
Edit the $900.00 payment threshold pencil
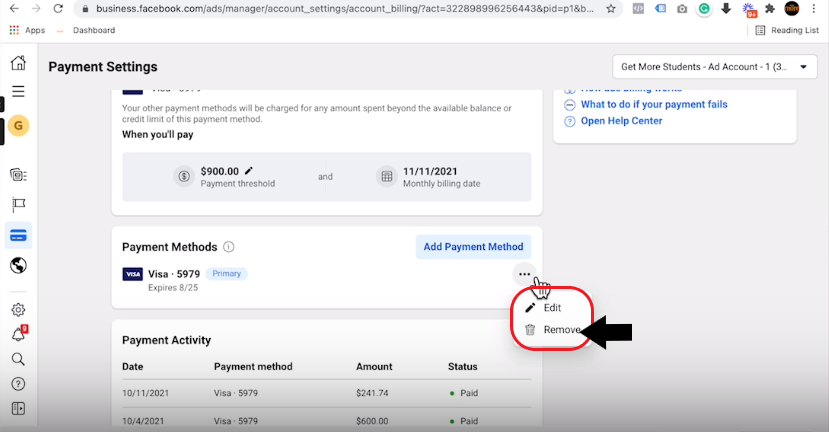click(x=248, y=170)
